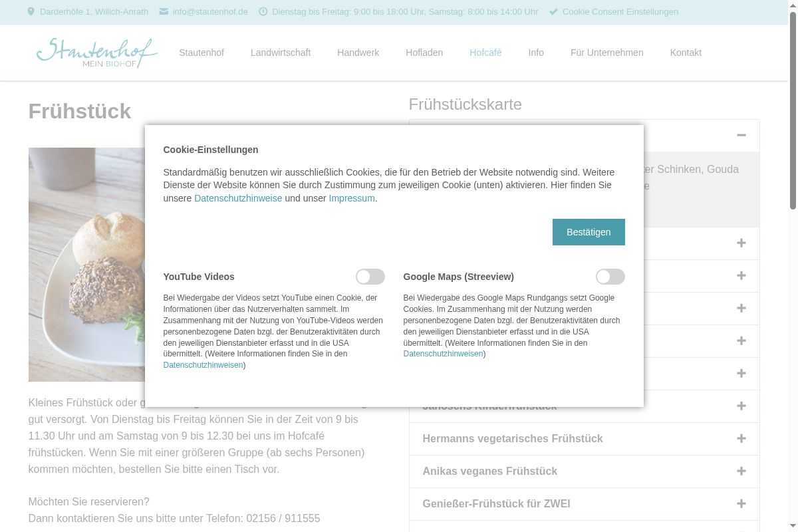Go to the Landwirtschaft navigation item

tap(280, 53)
